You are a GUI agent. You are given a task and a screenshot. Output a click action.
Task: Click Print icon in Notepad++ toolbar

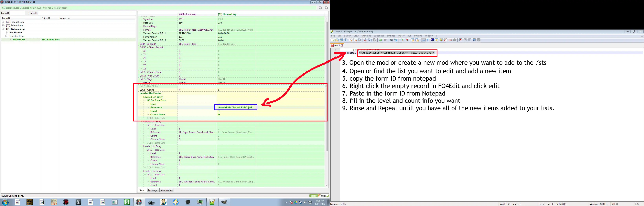click(360, 40)
